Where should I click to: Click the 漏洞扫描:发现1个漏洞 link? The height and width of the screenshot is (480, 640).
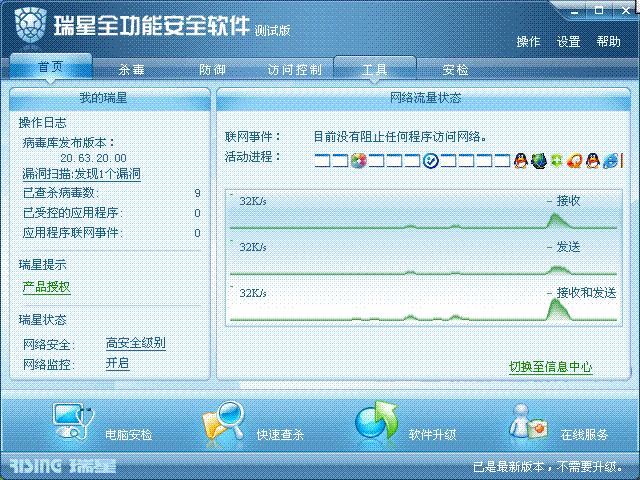82,174
